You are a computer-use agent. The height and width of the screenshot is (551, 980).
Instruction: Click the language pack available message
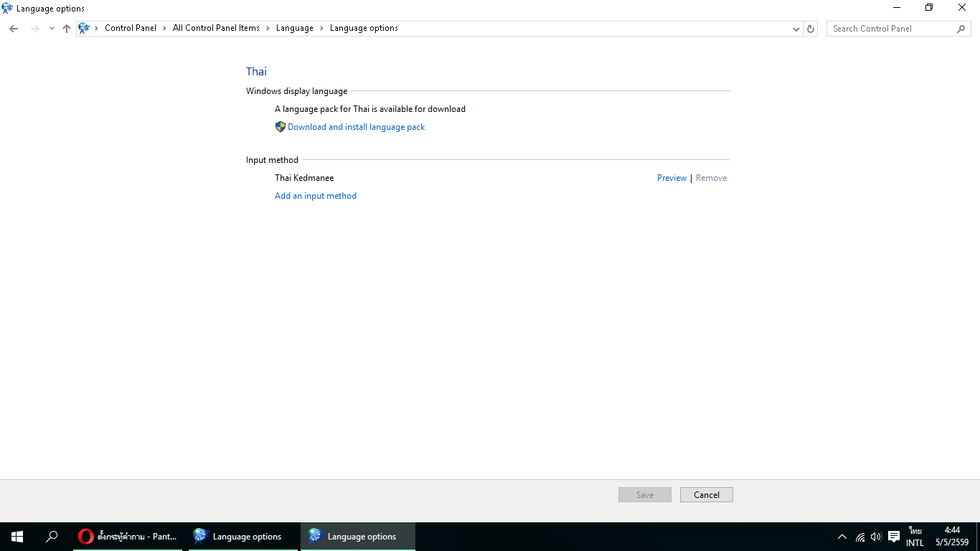click(370, 109)
